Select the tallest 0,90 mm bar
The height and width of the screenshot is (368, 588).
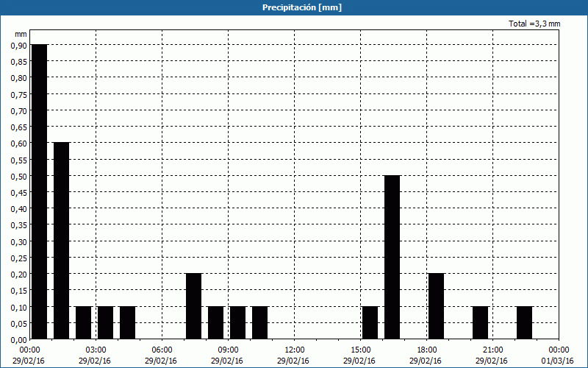(x=40, y=192)
